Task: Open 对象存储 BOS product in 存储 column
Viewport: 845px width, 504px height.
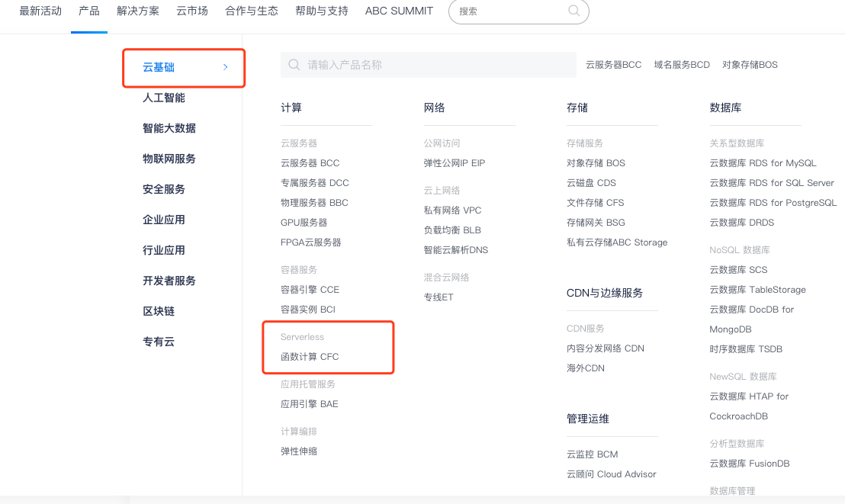Action: coord(596,162)
